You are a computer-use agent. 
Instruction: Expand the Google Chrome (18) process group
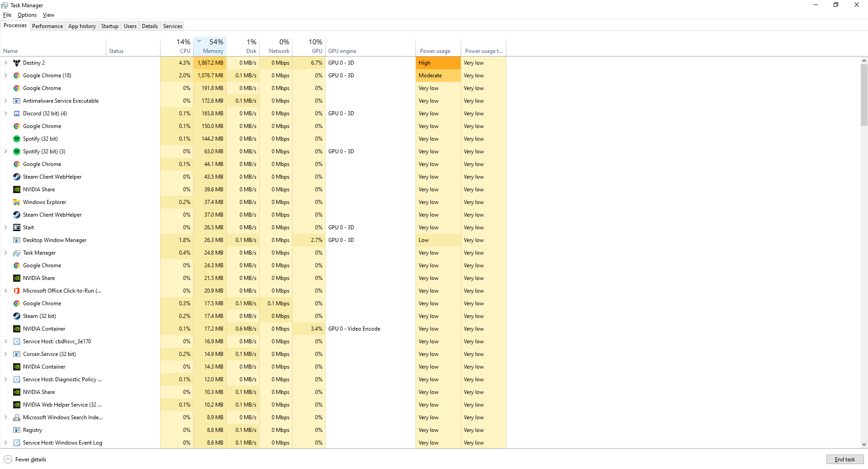[5, 76]
